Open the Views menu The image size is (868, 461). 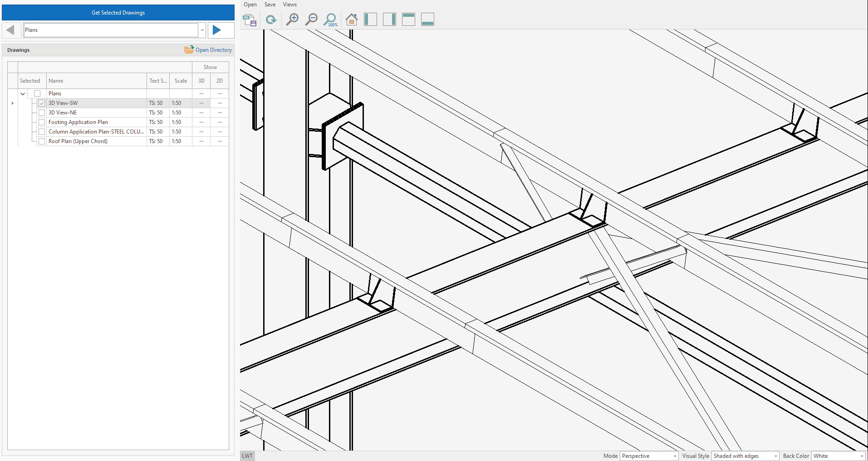289,5
